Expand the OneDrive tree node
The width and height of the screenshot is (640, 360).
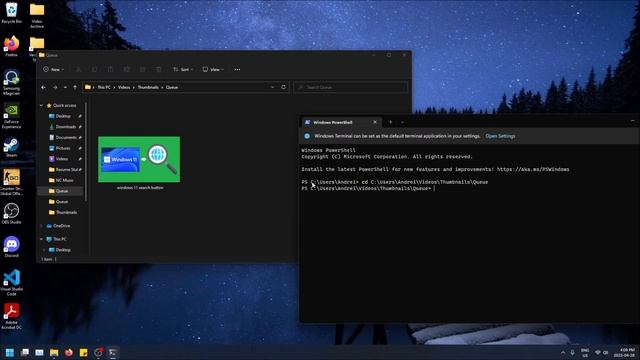point(41,226)
